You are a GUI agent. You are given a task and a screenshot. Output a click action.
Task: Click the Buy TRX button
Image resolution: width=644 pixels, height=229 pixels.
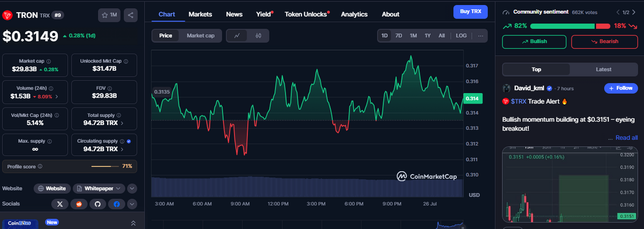tap(470, 12)
